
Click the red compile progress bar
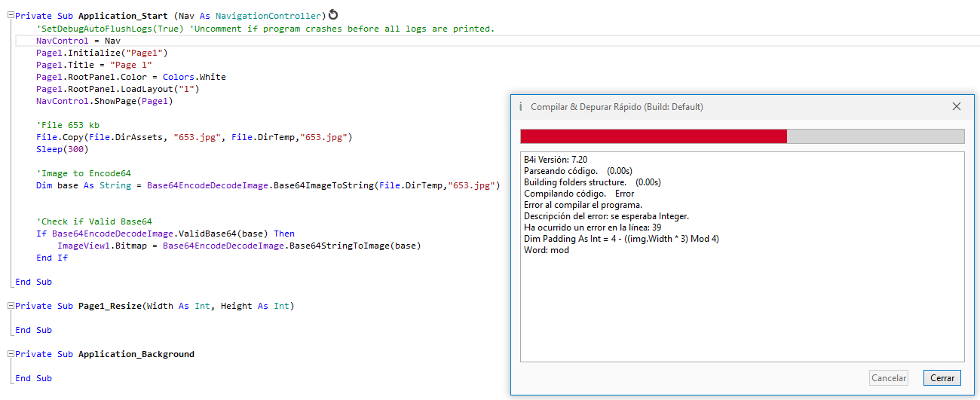click(653, 136)
